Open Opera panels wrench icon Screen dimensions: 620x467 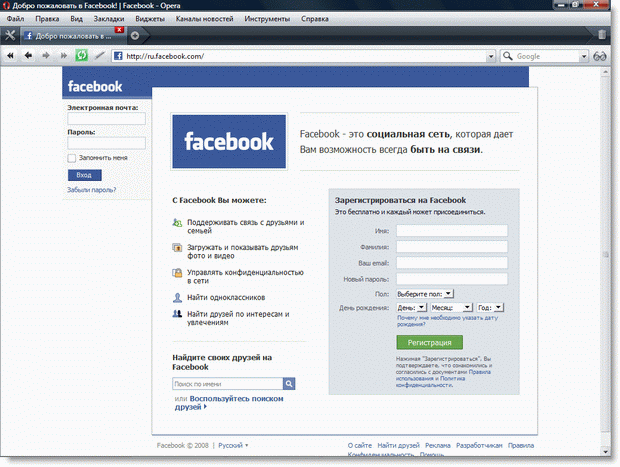coord(10,36)
